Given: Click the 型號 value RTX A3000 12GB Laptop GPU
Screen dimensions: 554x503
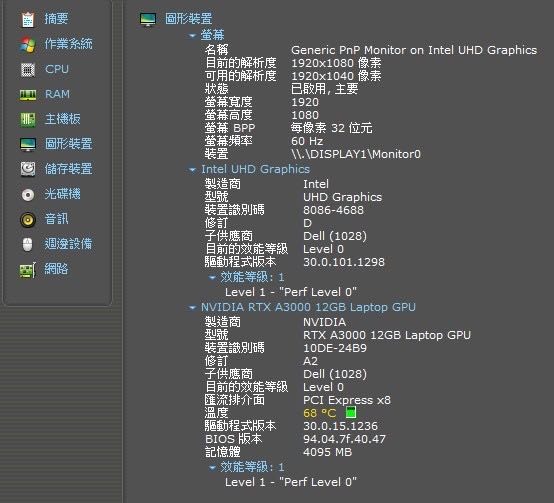Looking at the screenshot, I should point(387,335).
